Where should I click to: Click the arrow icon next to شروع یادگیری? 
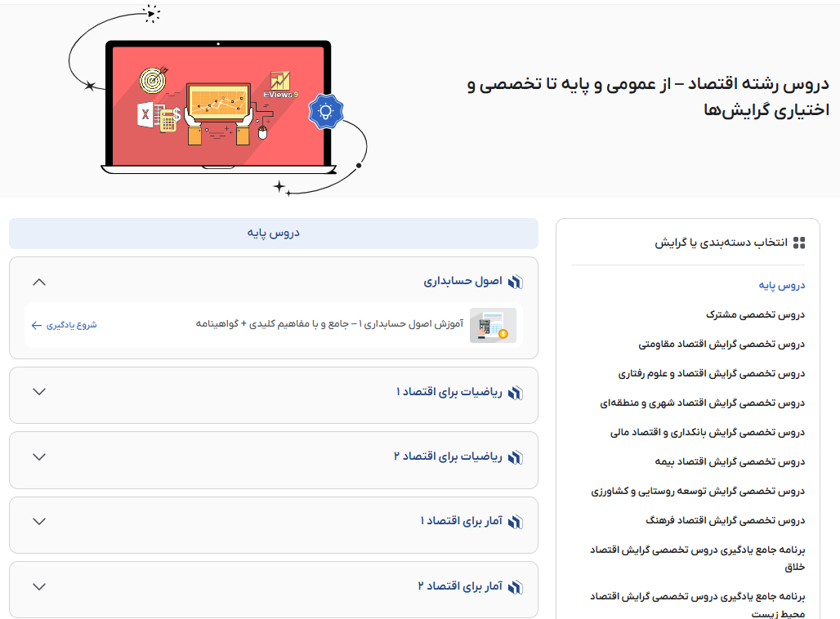coord(35,324)
